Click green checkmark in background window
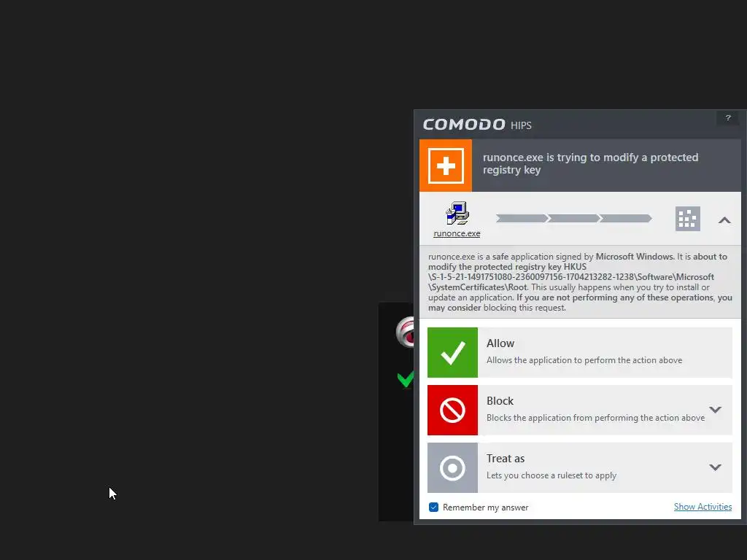The image size is (747, 560). [406, 379]
